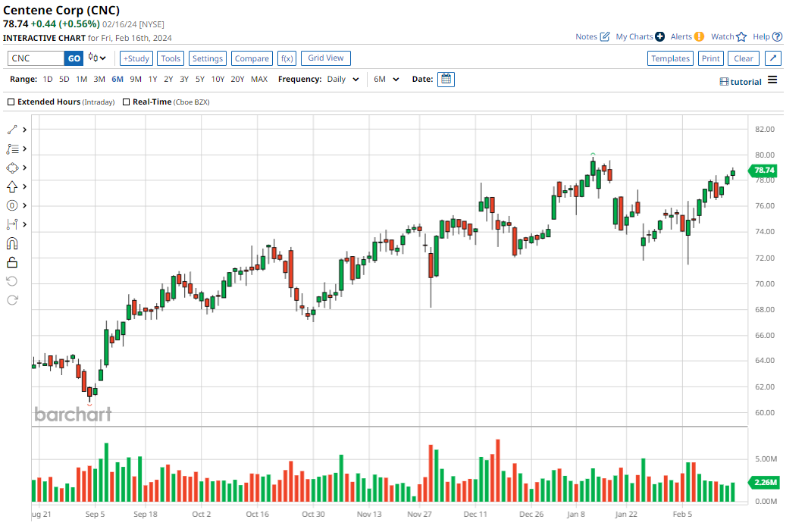805x532 pixels.
Task: Expand chart to full screen arrow
Action: pyautogui.click(x=773, y=58)
